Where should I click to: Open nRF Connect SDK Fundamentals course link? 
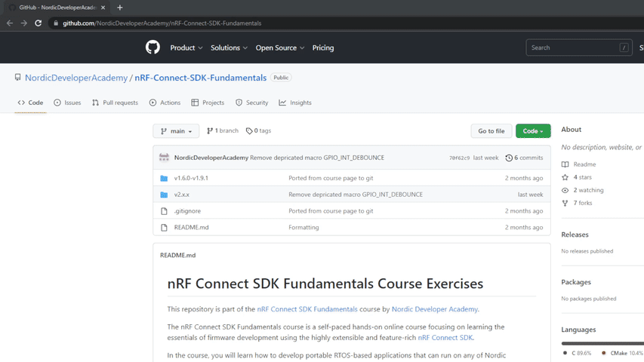coord(307,309)
